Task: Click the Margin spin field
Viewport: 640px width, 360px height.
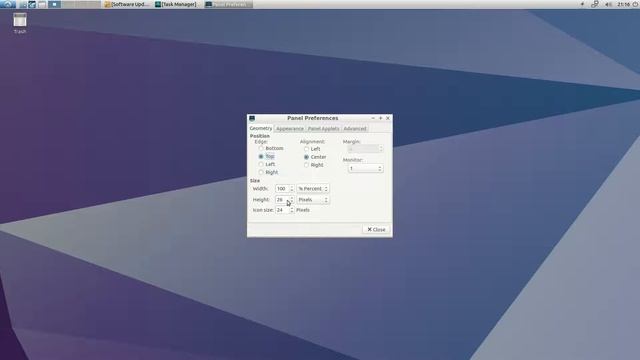Action: tap(365, 149)
